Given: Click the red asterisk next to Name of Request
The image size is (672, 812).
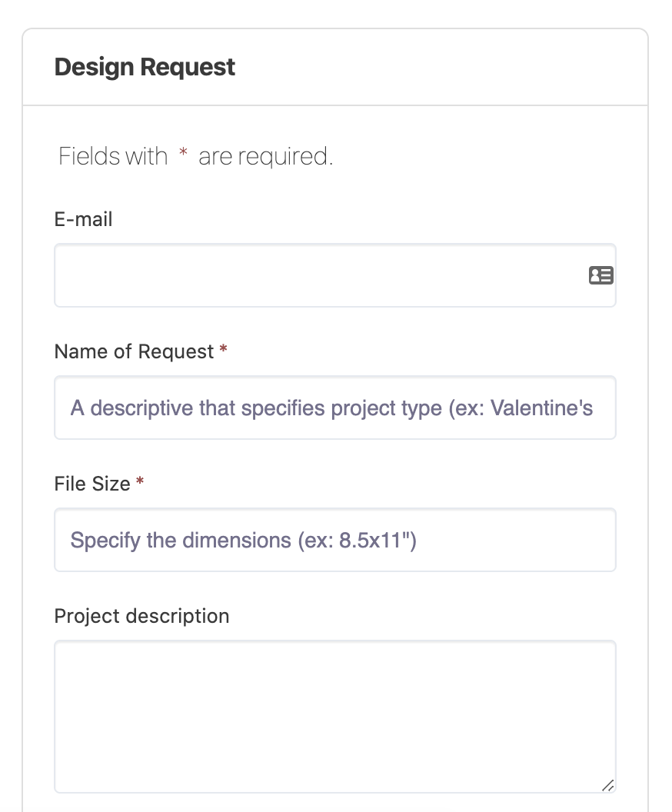Looking at the screenshot, I should [222, 351].
